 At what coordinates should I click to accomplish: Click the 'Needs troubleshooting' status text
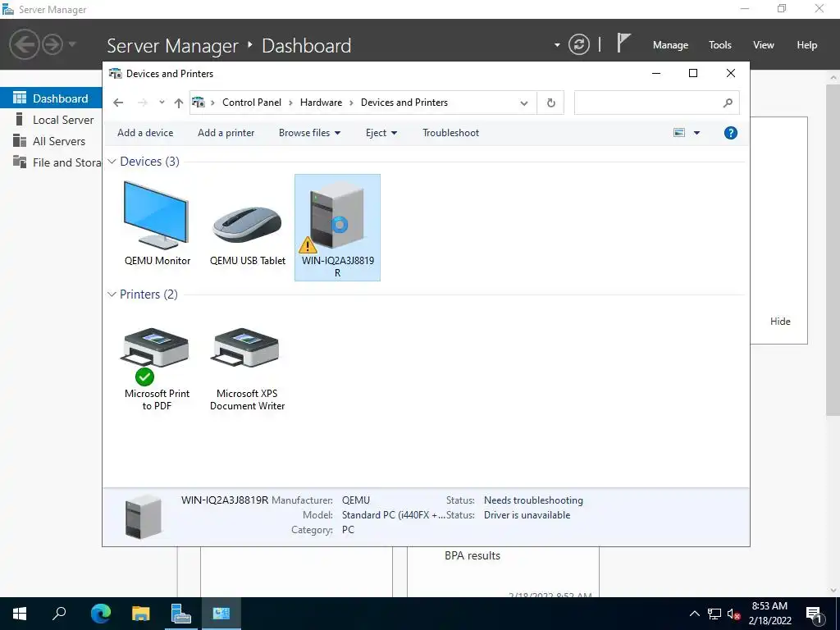click(x=533, y=500)
